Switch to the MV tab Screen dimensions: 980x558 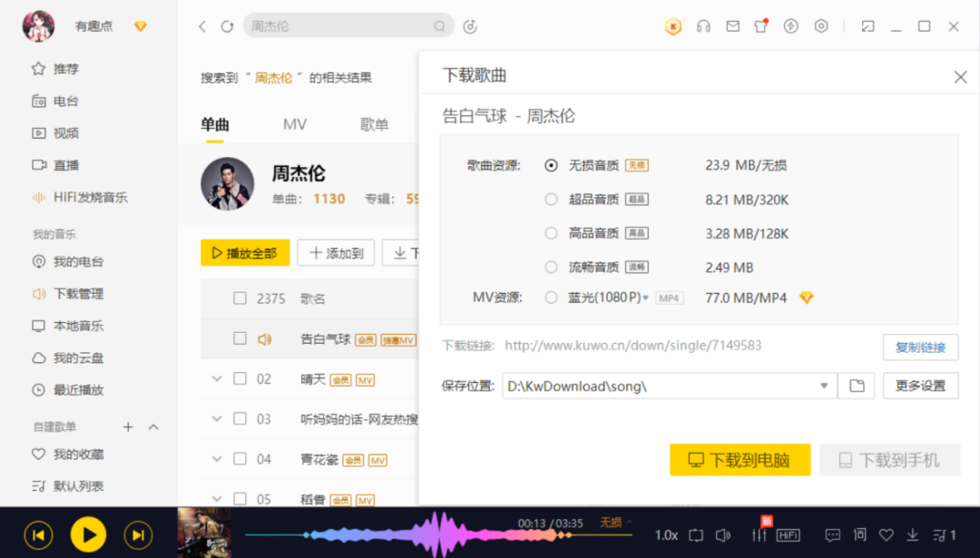pyautogui.click(x=294, y=124)
